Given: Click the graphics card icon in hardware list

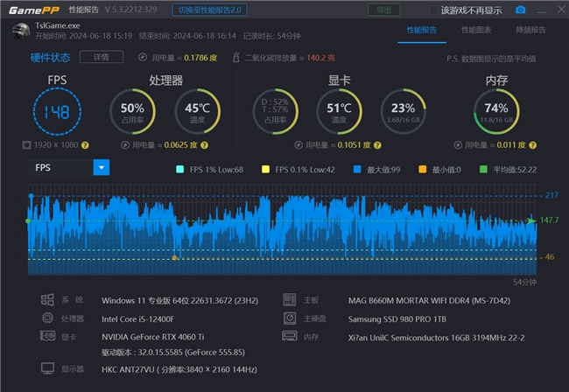Looking at the screenshot, I should [47, 336].
